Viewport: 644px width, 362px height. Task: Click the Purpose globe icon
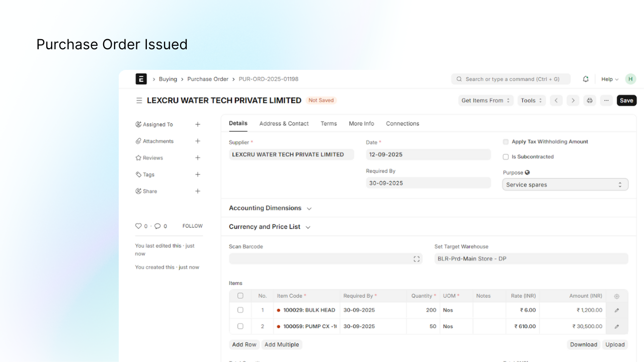point(527,172)
